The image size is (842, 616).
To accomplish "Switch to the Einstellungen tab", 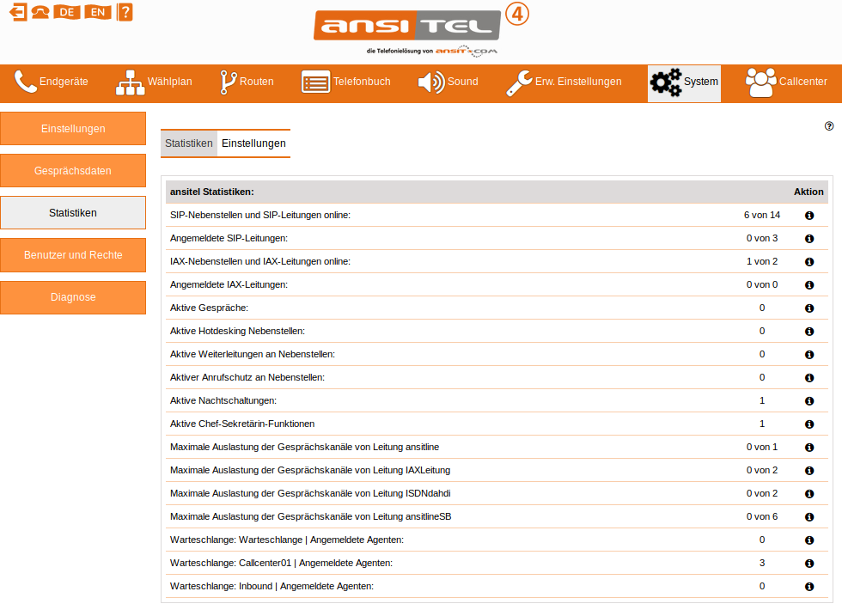I will [253, 143].
